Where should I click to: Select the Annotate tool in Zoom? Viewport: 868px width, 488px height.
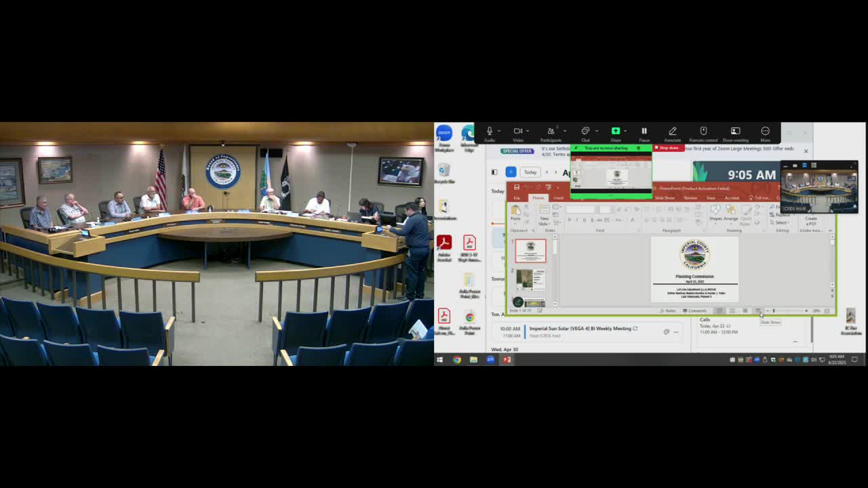[x=673, y=131]
